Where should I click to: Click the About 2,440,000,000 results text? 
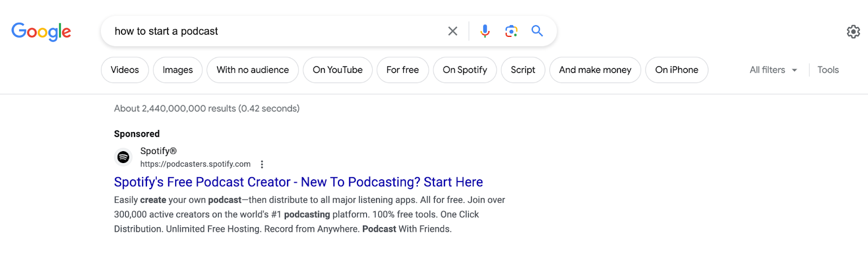[x=207, y=109]
